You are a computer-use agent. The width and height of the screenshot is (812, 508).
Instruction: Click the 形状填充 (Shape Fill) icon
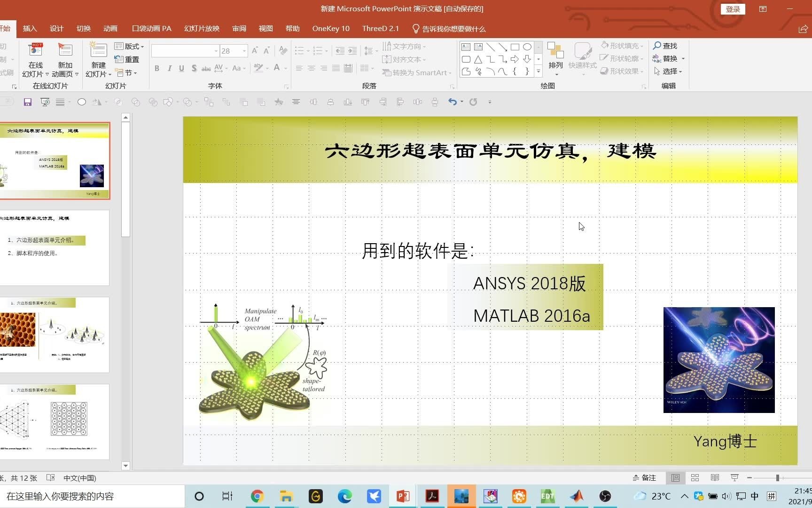[x=604, y=46]
